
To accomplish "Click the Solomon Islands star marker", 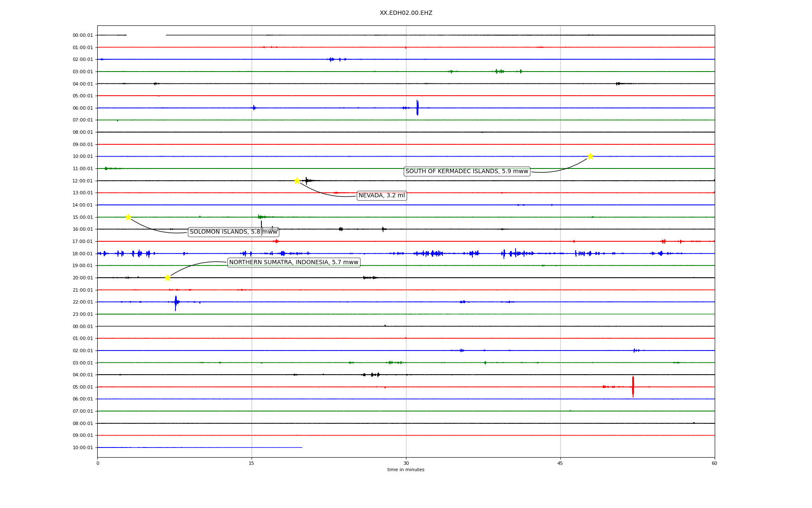I will coord(128,217).
